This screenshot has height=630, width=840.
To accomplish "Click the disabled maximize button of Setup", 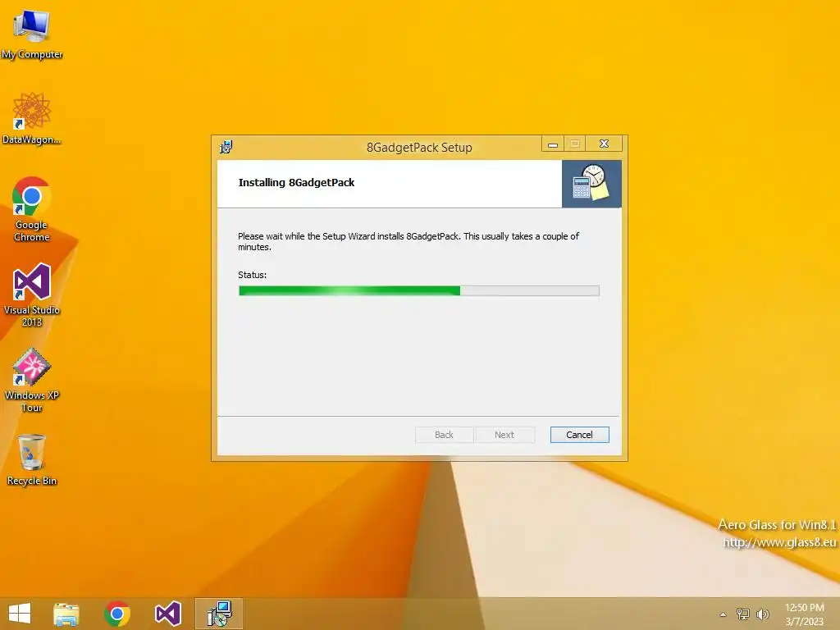I will coord(575,144).
